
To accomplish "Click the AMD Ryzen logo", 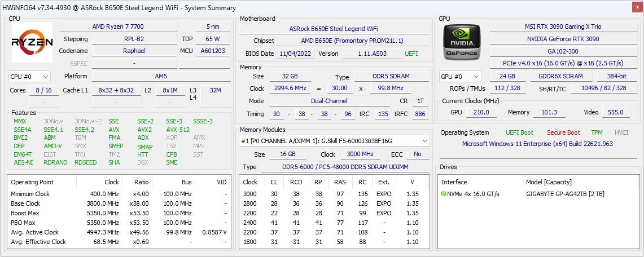I will click(32, 42).
